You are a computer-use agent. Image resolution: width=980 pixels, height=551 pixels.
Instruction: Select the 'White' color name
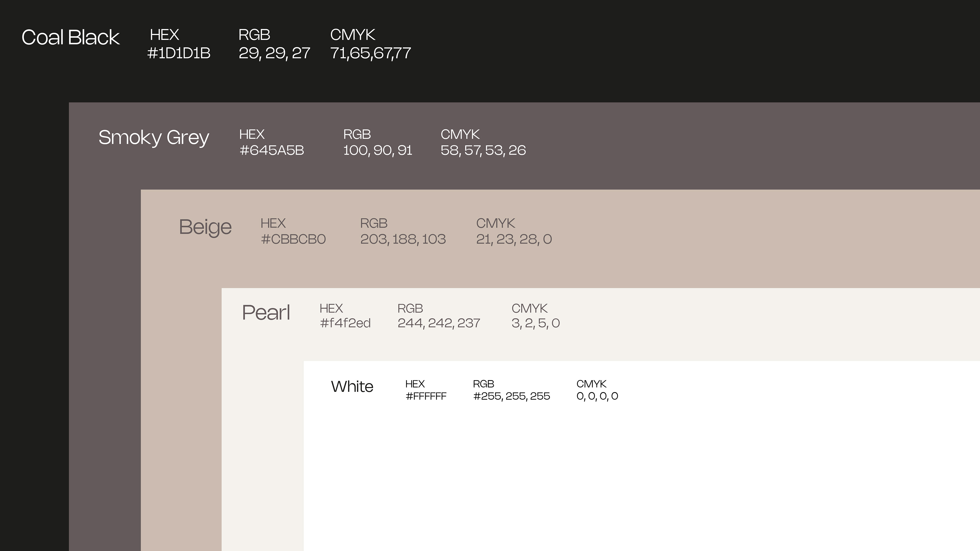coord(352,386)
